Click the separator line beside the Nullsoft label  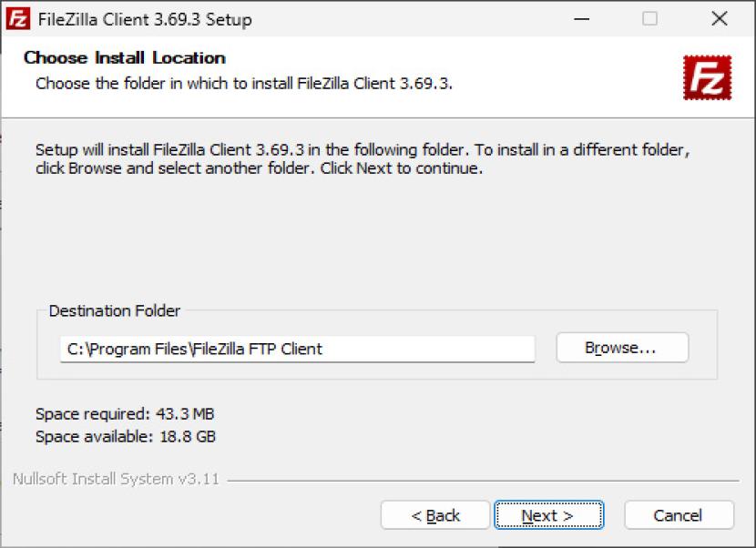click(483, 480)
